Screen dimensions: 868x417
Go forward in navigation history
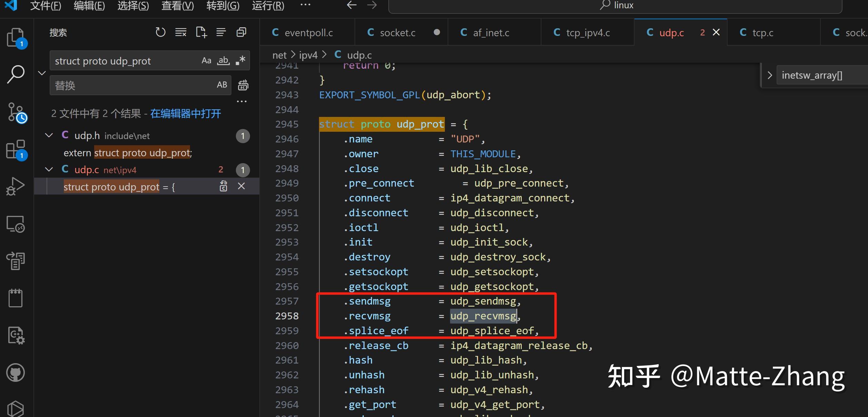(x=372, y=5)
